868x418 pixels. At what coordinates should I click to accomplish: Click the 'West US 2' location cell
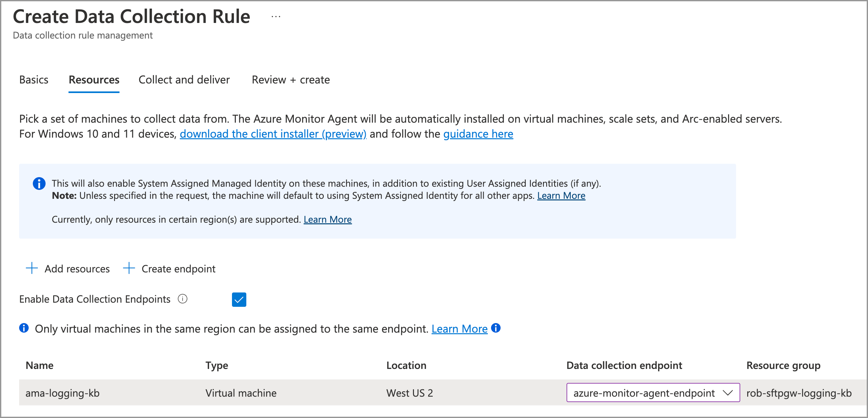point(409,393)
